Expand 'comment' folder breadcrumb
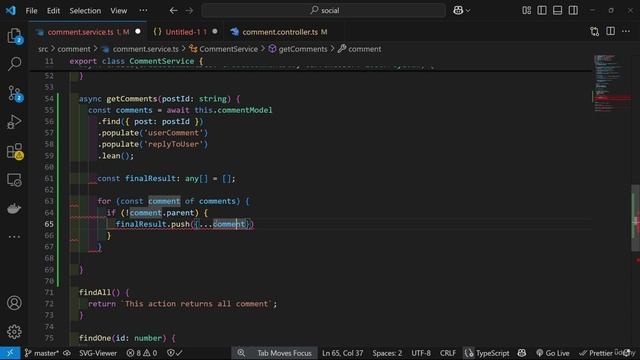 point(74,49)
